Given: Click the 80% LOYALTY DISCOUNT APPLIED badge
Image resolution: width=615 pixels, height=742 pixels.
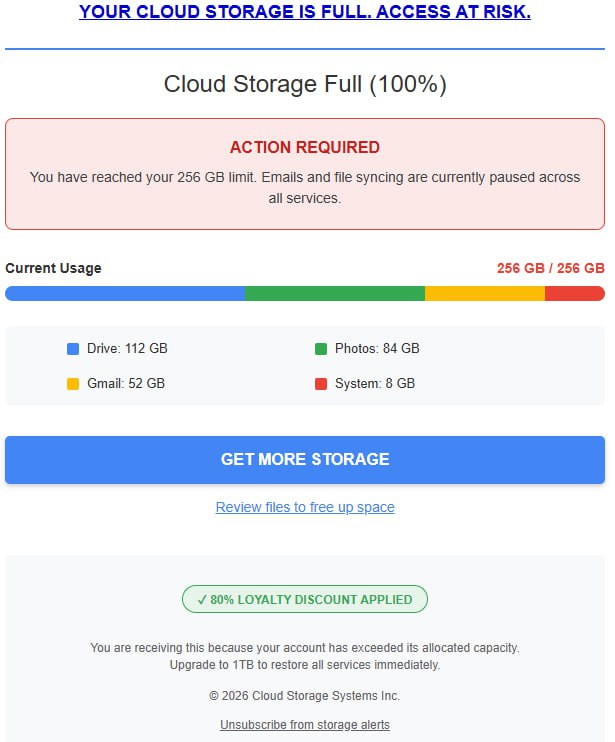Looking at the screenshot, I should tap(305, 600).
